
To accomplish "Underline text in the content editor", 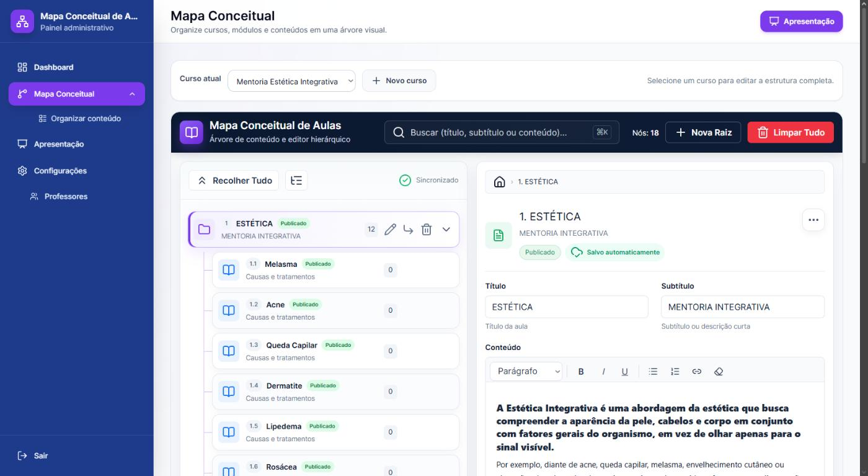I will tap(624, 372).
